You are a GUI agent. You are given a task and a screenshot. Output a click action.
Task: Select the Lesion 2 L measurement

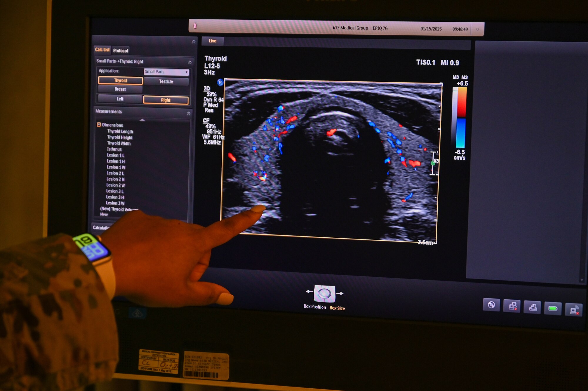pos(115,173)
